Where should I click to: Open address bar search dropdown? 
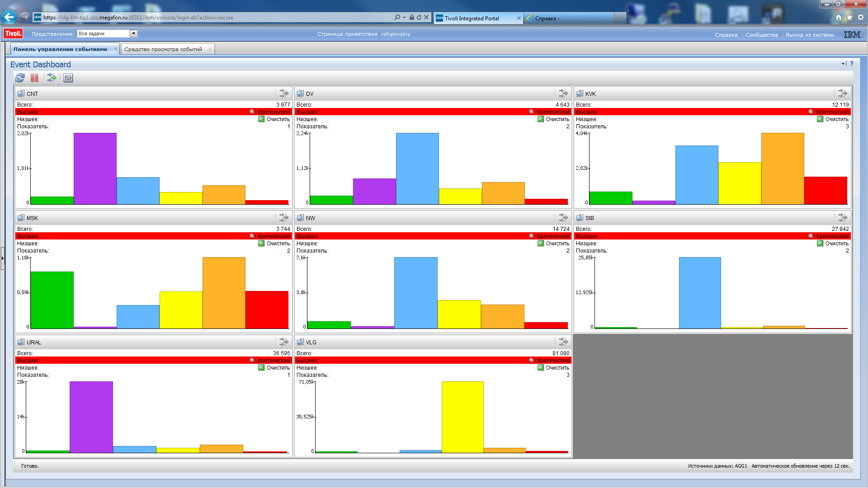point(404,18)
